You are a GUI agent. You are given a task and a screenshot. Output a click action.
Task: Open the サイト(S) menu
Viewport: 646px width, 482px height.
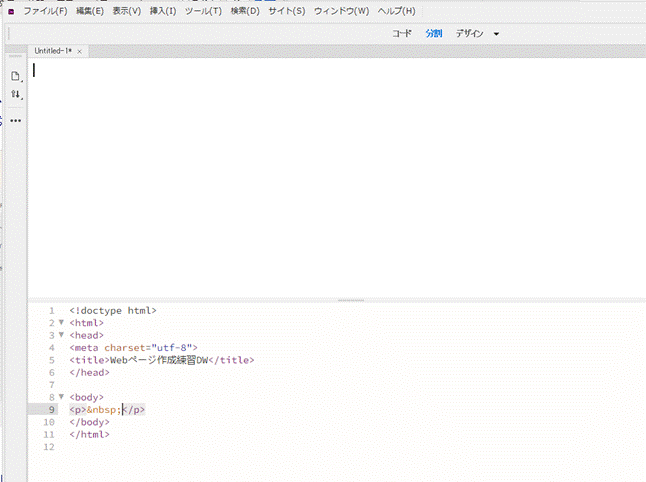[x=285, y=11]
